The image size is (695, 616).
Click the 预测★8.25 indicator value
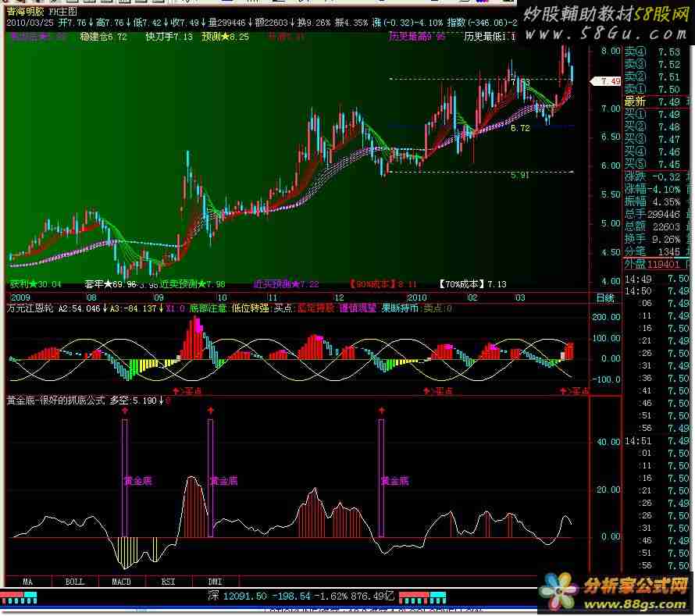[x=225, y=37]
